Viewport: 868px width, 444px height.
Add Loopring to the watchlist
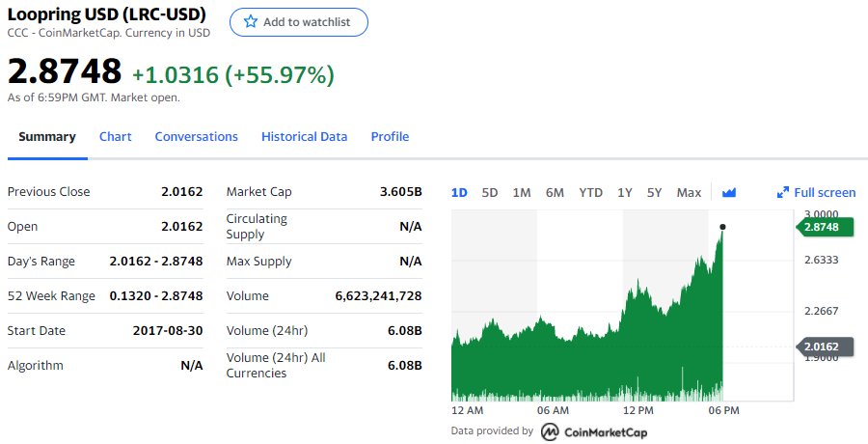pos(299,22)
